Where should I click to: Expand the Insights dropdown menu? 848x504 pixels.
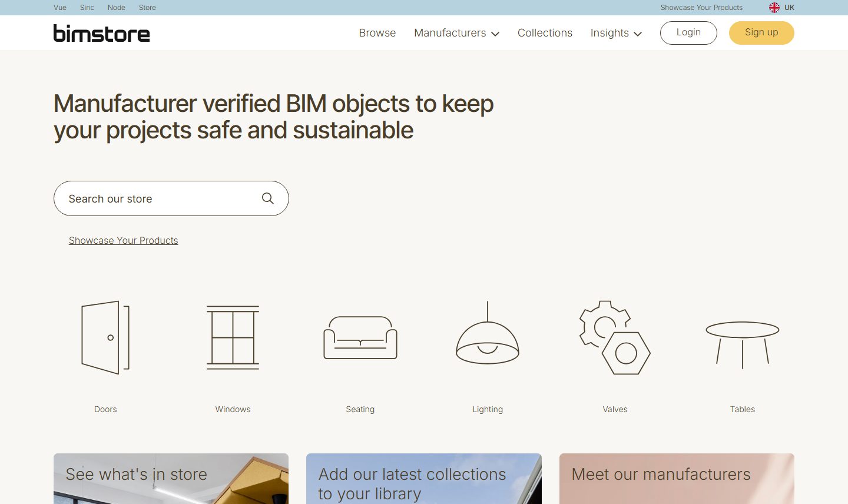pos(616,33)
